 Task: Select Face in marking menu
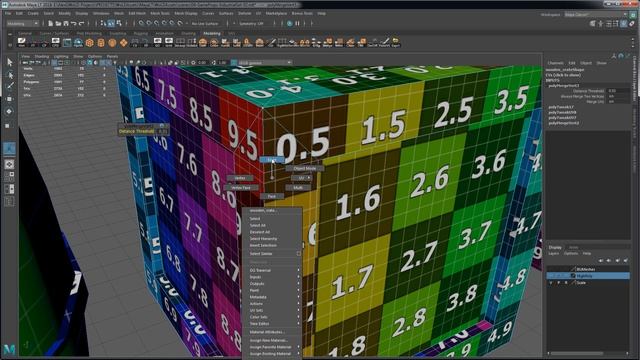[272, 196]
